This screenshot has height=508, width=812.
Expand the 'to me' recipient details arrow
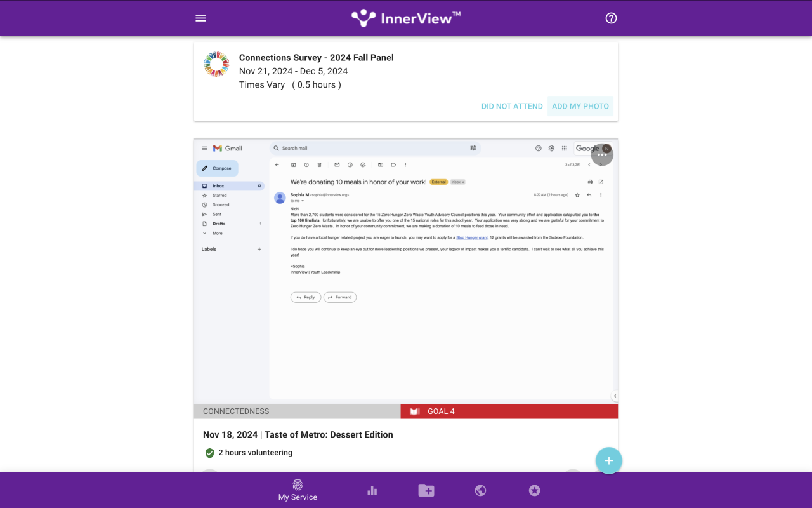303,201
